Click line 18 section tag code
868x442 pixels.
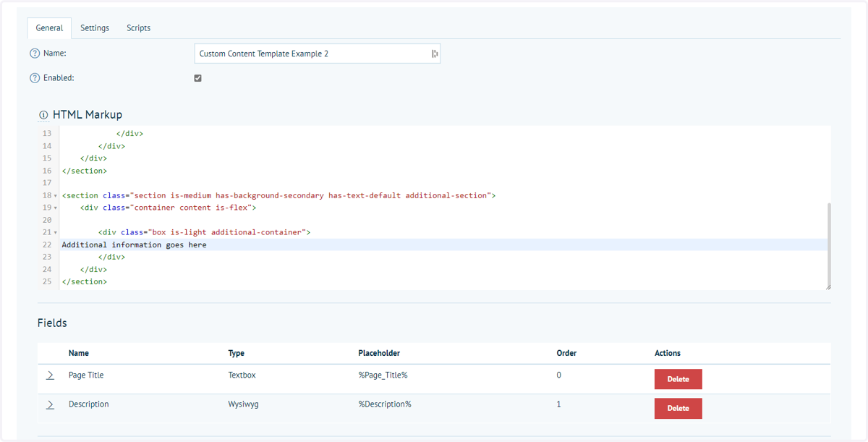point(279,196)
